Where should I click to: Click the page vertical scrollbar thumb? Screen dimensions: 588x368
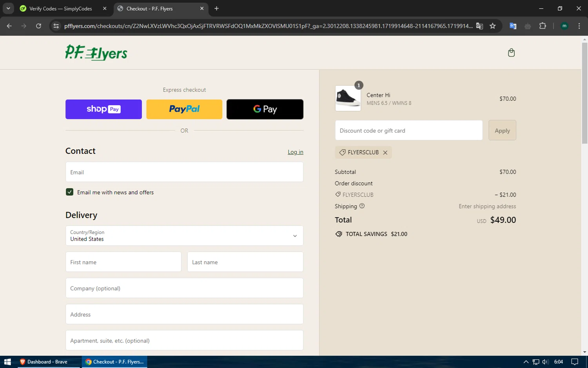click(584, 93)
